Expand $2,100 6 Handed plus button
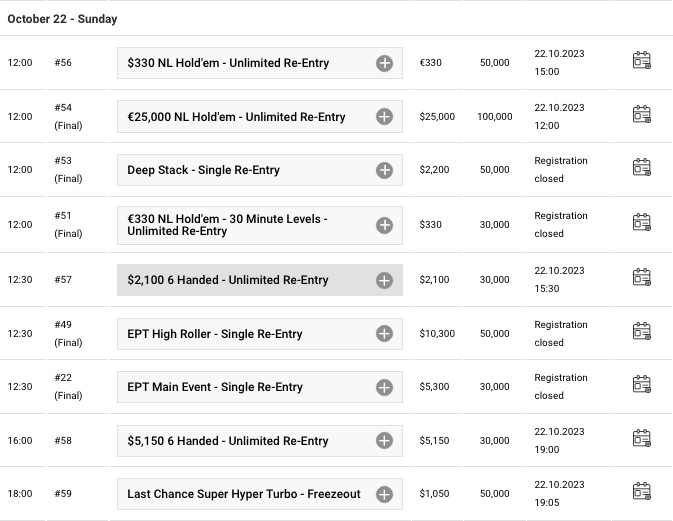Image resolution: width=673 pixels, height=521 pixels. [x=384, y=280]
